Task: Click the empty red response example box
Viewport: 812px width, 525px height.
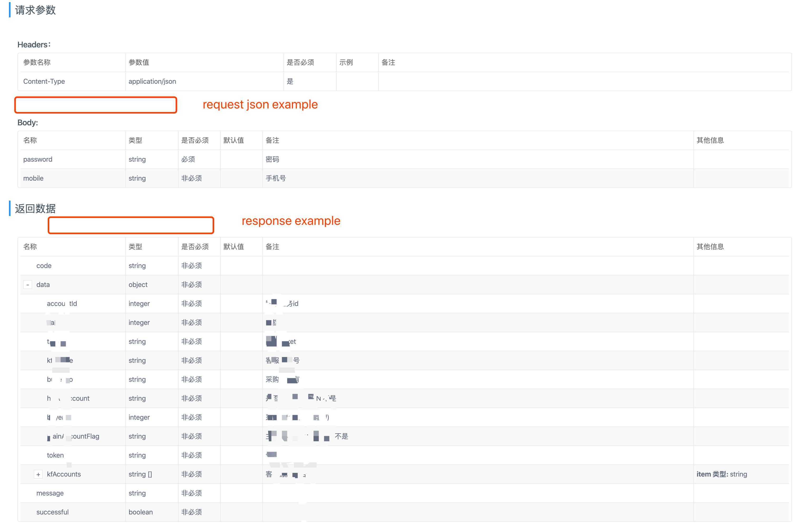Action: click(131, 225)
